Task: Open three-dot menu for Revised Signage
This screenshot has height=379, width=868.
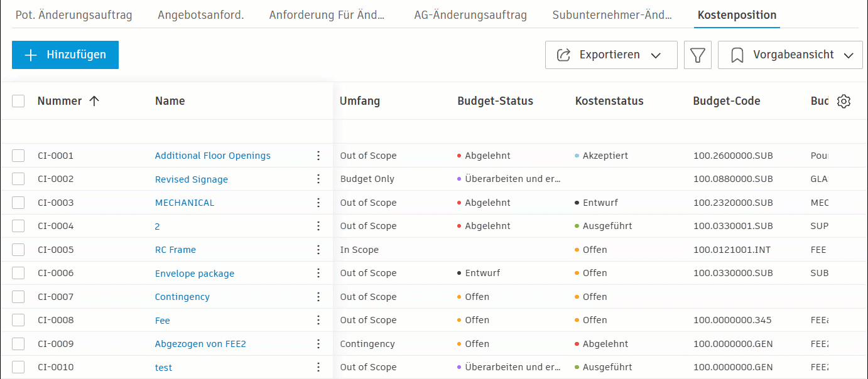Action: coord(318,179)
